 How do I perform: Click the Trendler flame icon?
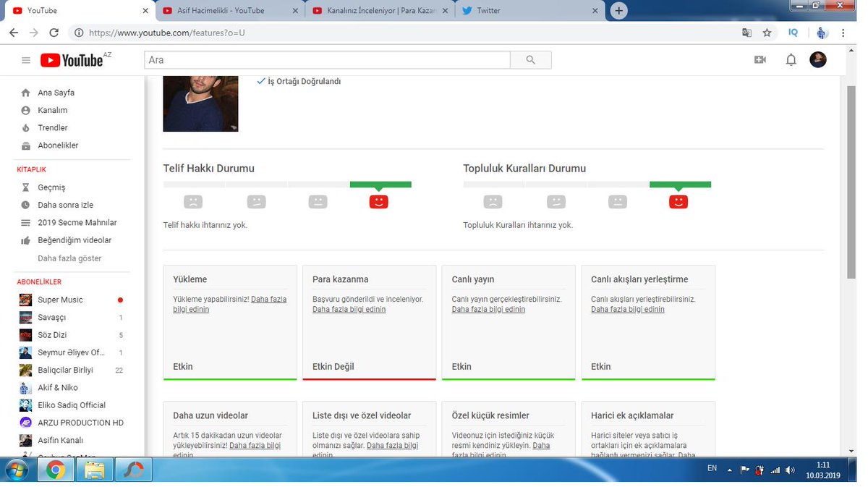(x=26, y=127)
